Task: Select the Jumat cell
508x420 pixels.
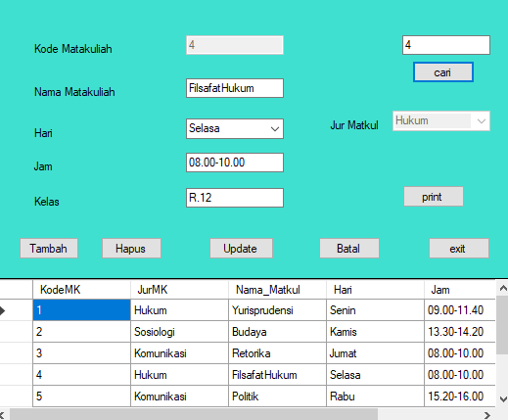Action: (375, 353)
